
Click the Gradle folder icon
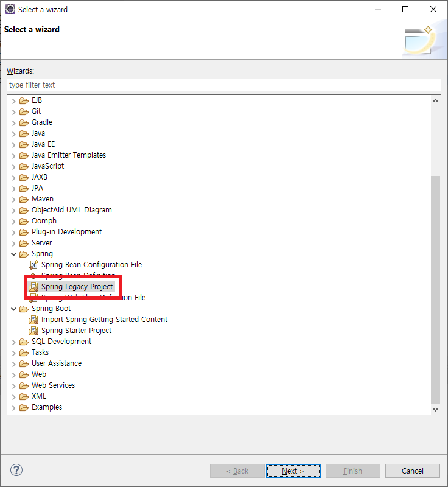click(x=24, y=122)
